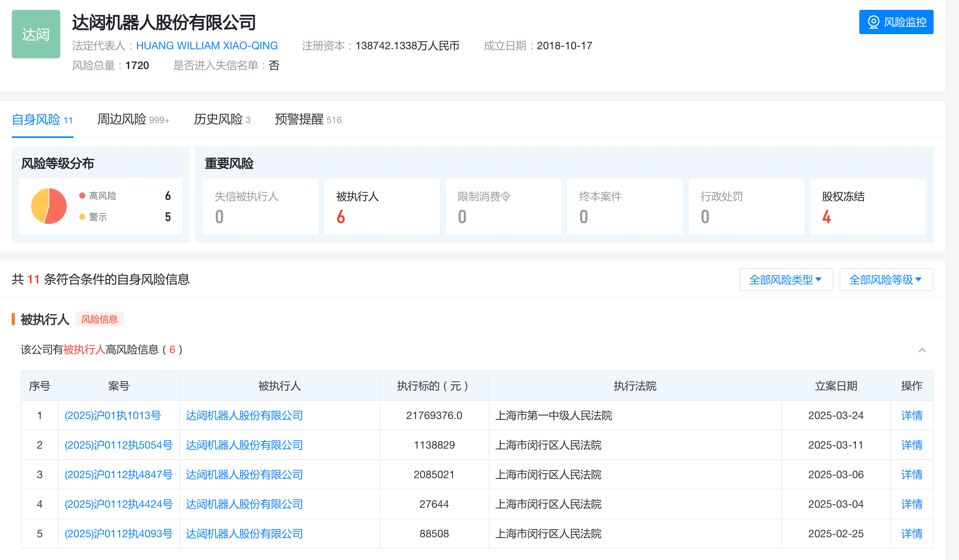Click the company title 达闼机器人股份有限公司 heading
The height and width of the screenshot is (560, 959).
pos(164,23)
